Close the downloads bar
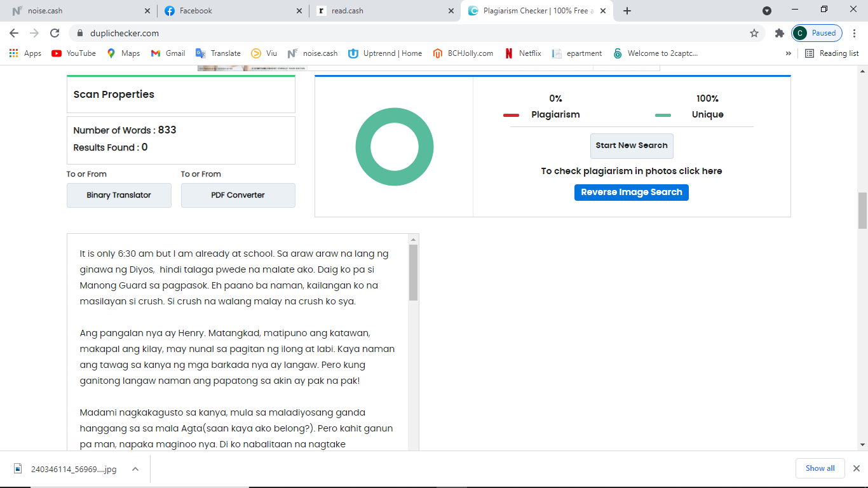The image size is (868, 488). [856, 468]
